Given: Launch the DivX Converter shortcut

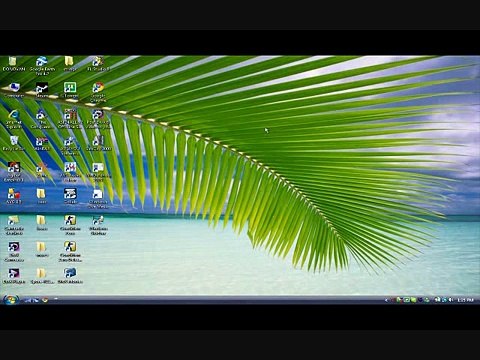Looking at the screenshot, I should click(14, 252).
